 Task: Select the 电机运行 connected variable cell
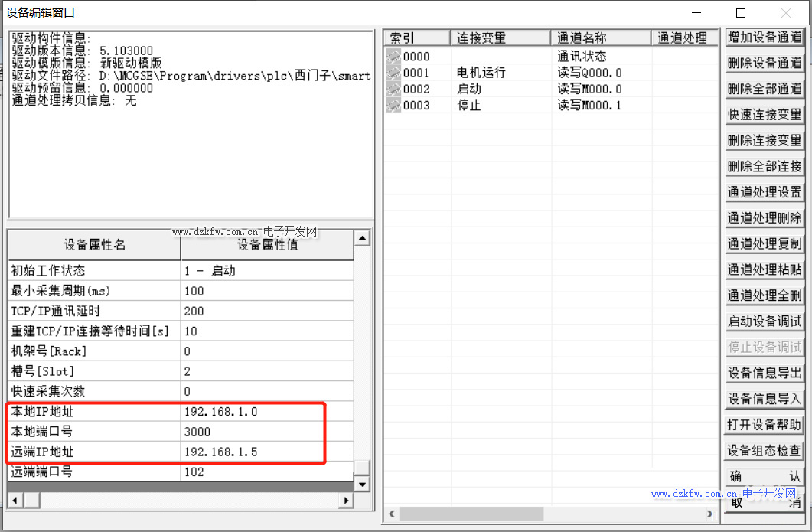(501, 73)
